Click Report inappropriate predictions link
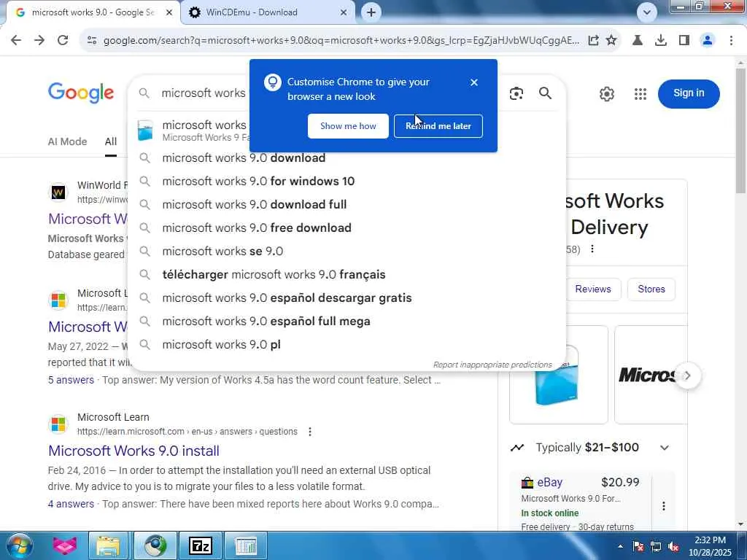 [492, 365]
